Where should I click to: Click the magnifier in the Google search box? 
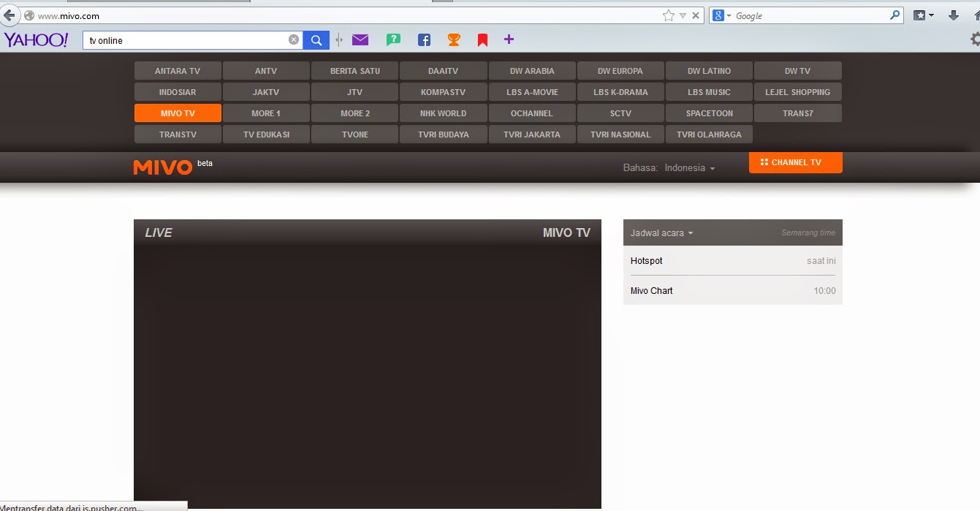[895, 15]
